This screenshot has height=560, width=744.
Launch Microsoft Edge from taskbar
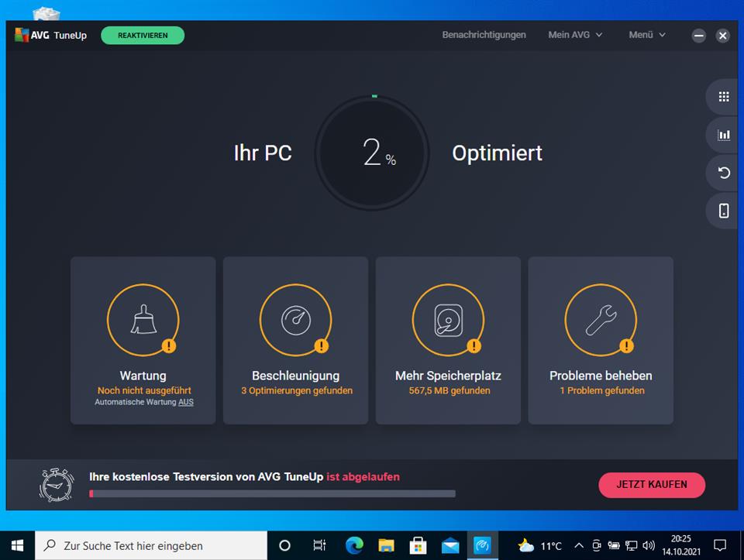[354, 546]
